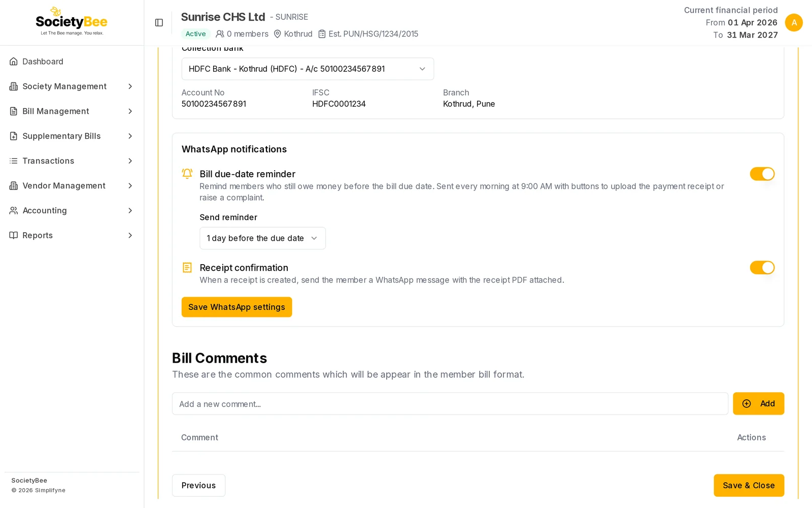This screenshot has height=508, width=812.
Task: Click the bell icon beside Bill due-date reminder
Action: [x=187, y=174]
